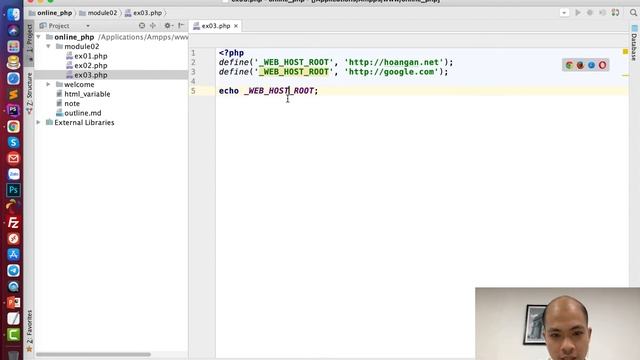
Task: Click the <?php opening tag
Action: [x=231, y=53]
